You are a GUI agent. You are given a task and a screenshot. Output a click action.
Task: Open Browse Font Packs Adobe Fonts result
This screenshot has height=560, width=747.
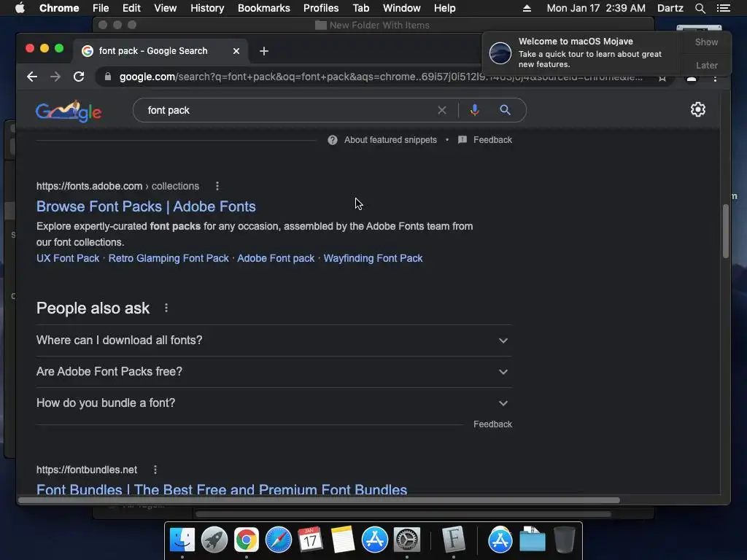[146, 206]
